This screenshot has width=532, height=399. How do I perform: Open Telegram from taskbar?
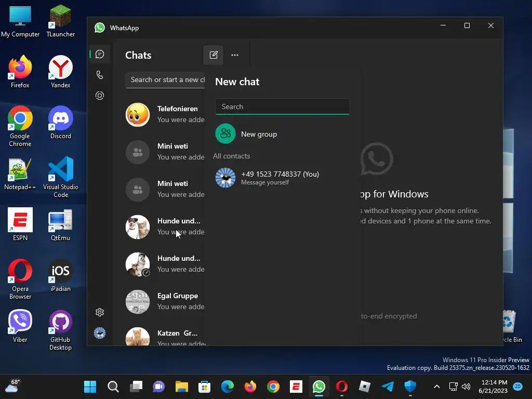[x=388, y=387]
